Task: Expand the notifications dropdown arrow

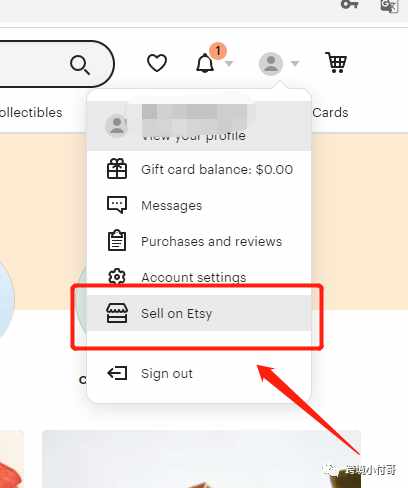Action: pos(229,63)
